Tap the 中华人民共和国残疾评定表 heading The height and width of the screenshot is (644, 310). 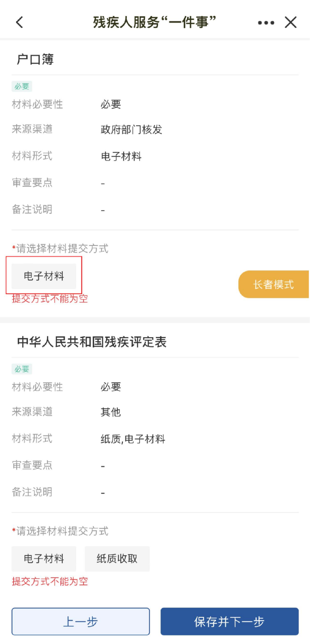coord(92,342)
